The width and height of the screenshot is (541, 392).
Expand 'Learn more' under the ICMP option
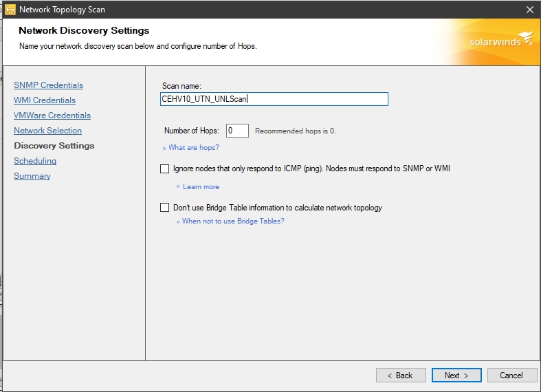201,187
